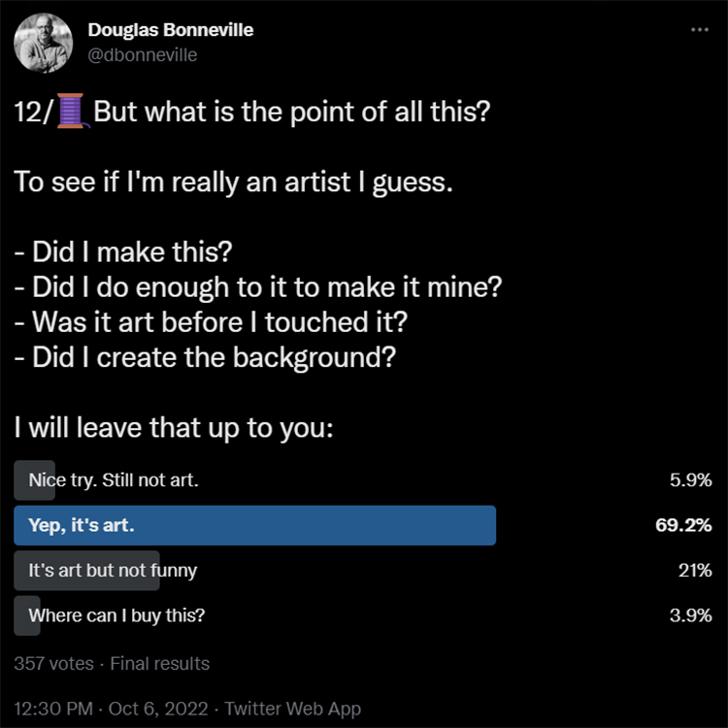The image size is (728, 728).
Task: Click the 5.9% poll result
Action: pos(691,480)
